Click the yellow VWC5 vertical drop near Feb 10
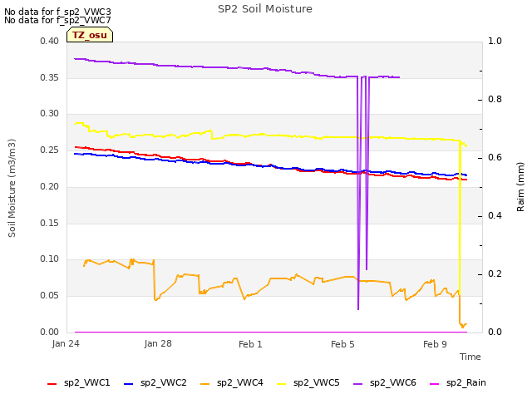Viewport: 532px width, 399px height. pos(460,217)
